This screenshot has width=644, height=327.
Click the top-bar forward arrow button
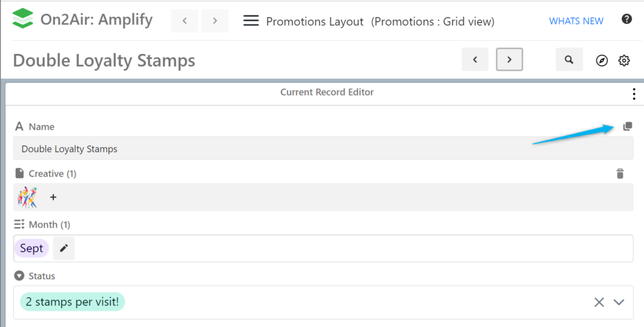click(x=215, y=21)
